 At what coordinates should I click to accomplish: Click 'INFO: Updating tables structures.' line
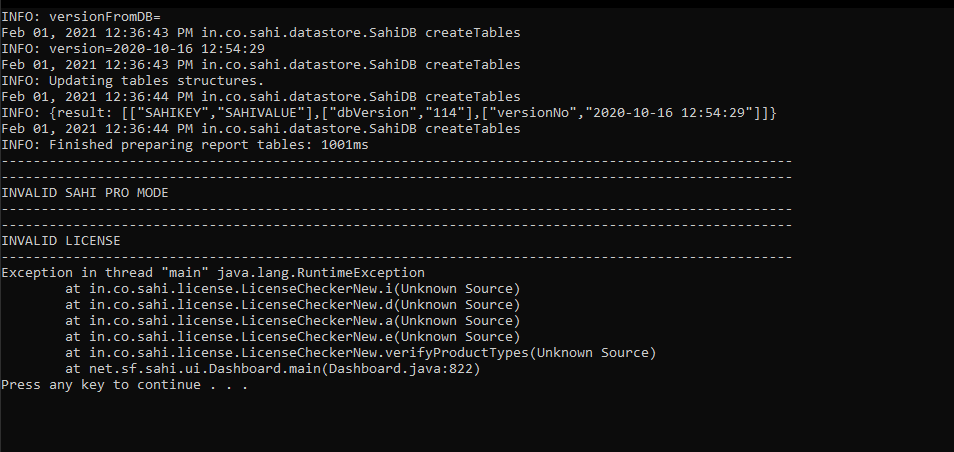133,81
